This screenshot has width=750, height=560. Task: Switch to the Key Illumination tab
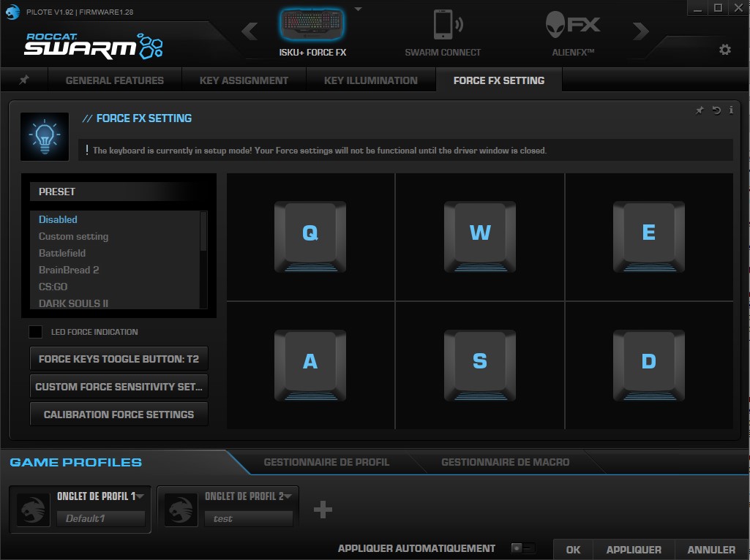click(x=370, y=80)
